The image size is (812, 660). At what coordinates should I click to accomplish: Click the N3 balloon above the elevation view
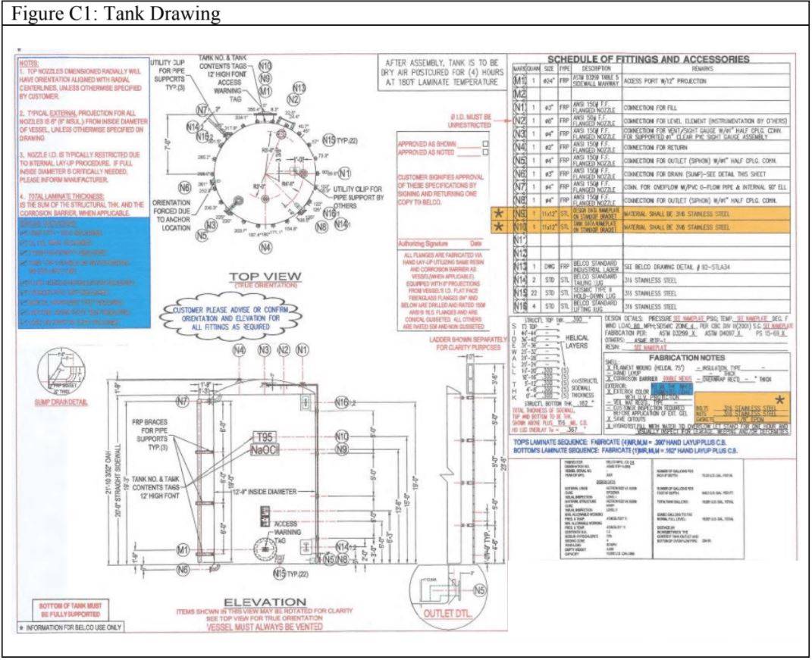(x=265, y=350)
